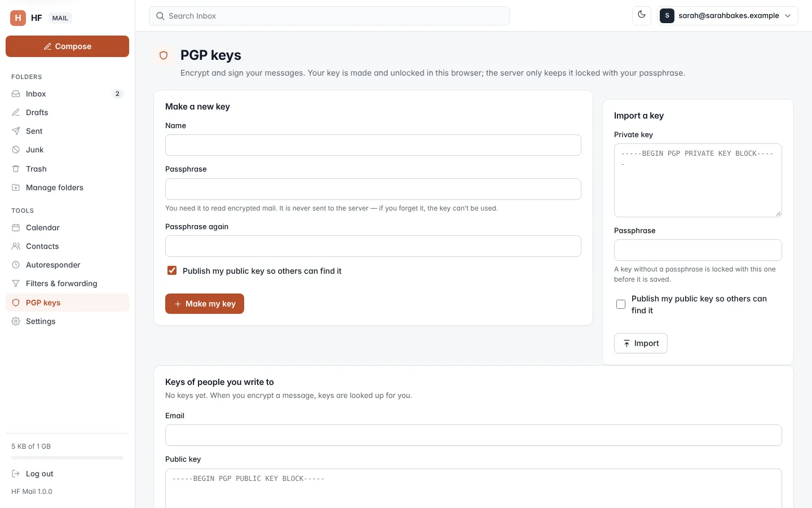The height and width of the screenshot is (508, 812).
Task: Check publish public key in Import a key
Action: 621,304
